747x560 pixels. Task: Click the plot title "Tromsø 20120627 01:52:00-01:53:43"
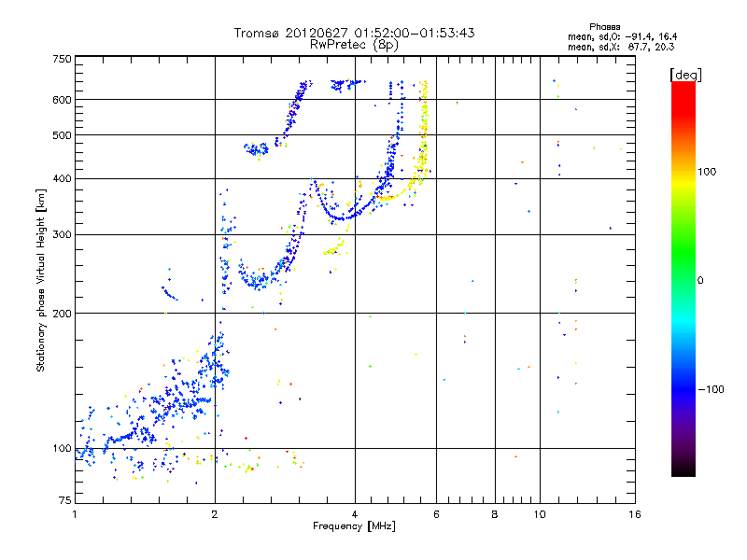click(354, 33)
